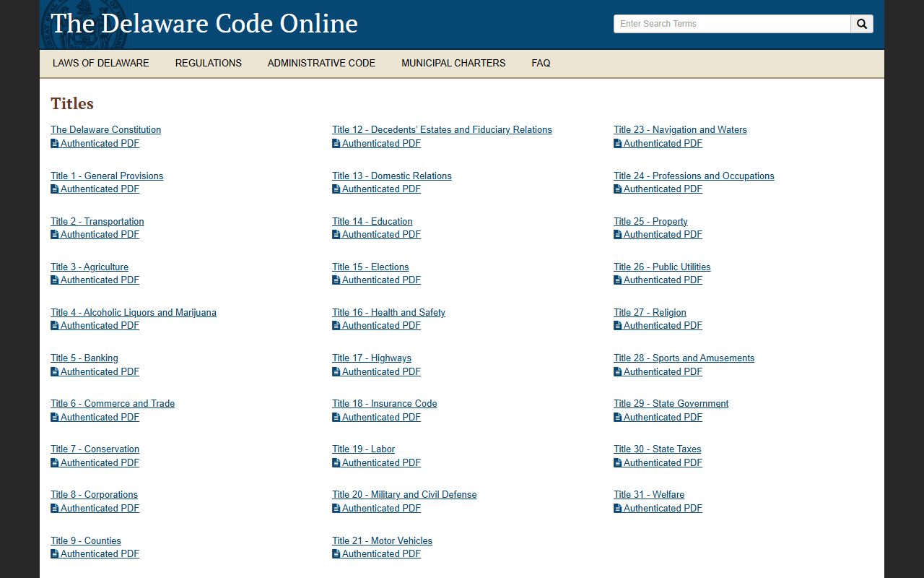The width and height of the screenshot is (924, 578).
Task: Click PDF document icon under Title 4
Action: 55,325
